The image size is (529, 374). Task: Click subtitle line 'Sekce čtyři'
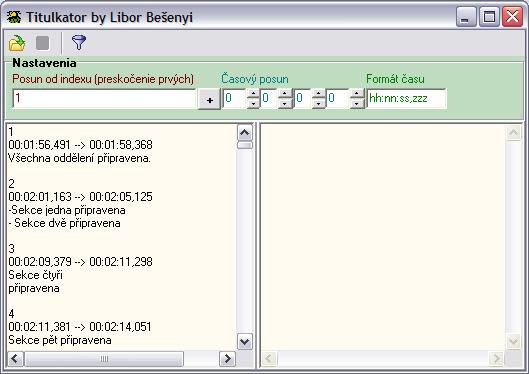[35, 275]
